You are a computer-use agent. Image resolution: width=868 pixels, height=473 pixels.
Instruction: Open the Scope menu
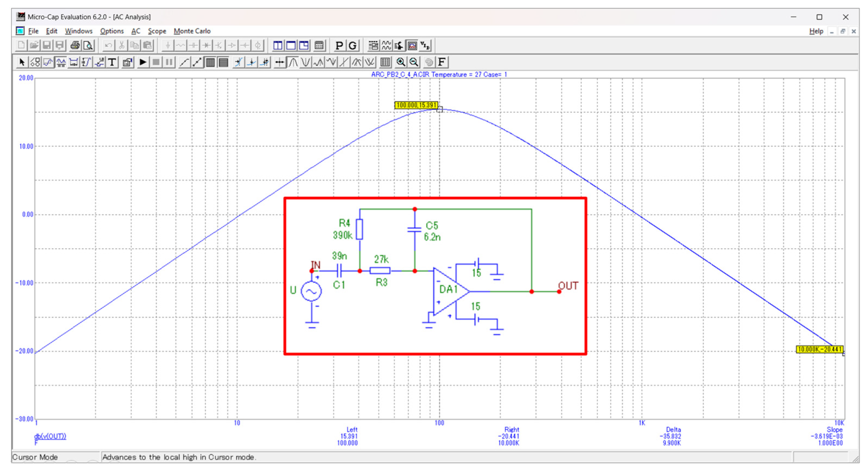157,31
